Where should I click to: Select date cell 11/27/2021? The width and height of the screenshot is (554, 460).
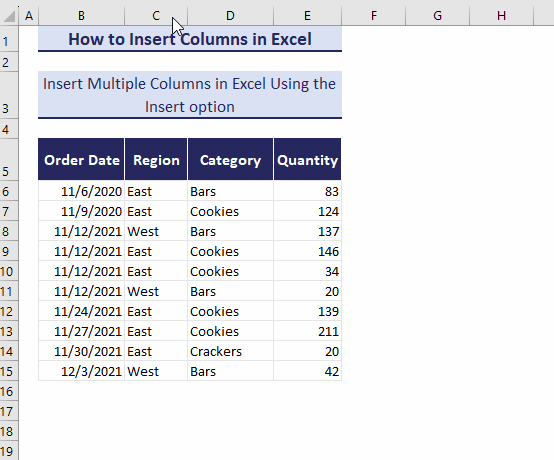(x=81, y=331)
